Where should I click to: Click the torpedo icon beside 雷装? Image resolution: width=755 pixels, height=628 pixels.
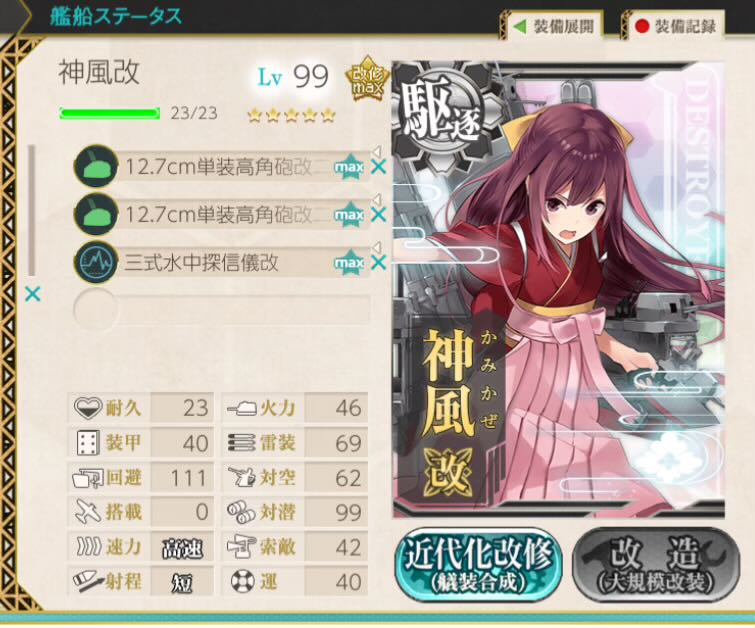click(x=241, y=443)
